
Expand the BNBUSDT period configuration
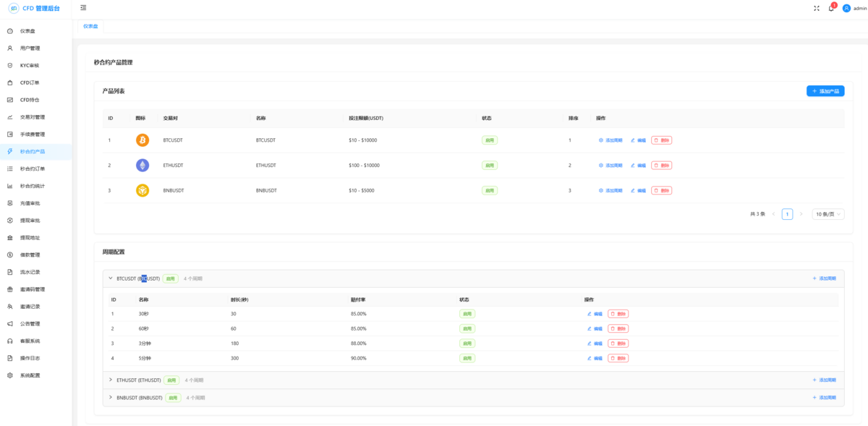(x=111, y=397)
